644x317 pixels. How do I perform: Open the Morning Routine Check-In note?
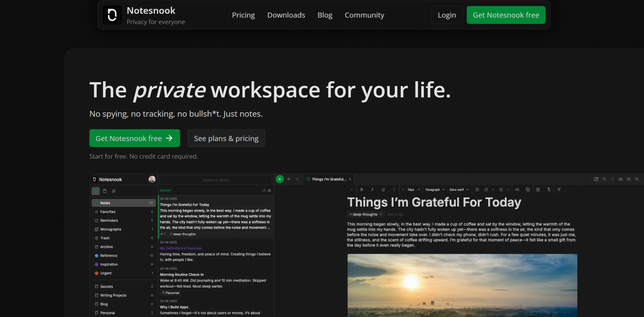click(216, 281)
